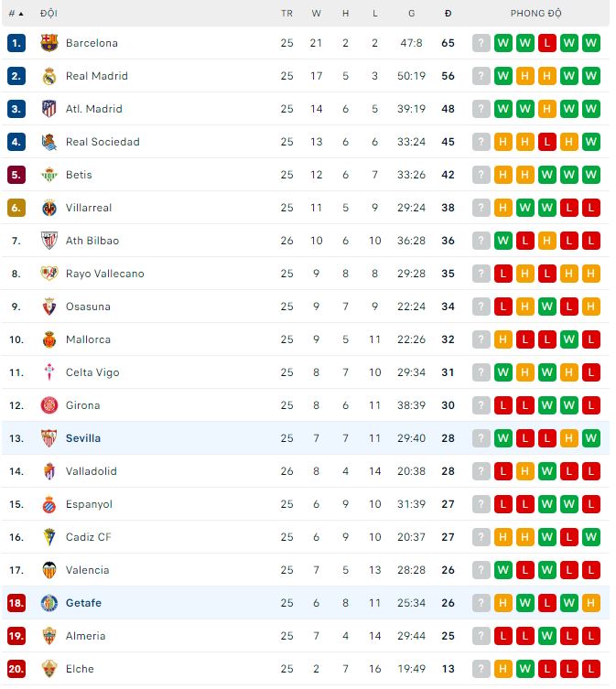This screenshot has width=616, height=689.
Task: Click the Sevilla club crest icon
Action: tap(49, 438)
